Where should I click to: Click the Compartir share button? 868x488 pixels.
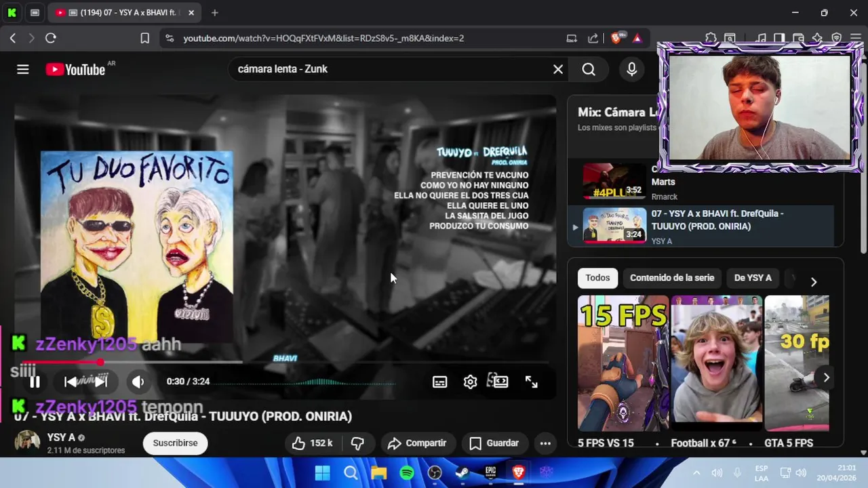click(417, 443)
